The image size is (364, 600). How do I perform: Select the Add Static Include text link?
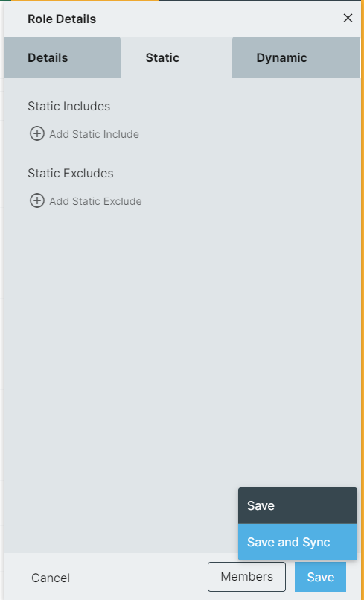[94, 134]
